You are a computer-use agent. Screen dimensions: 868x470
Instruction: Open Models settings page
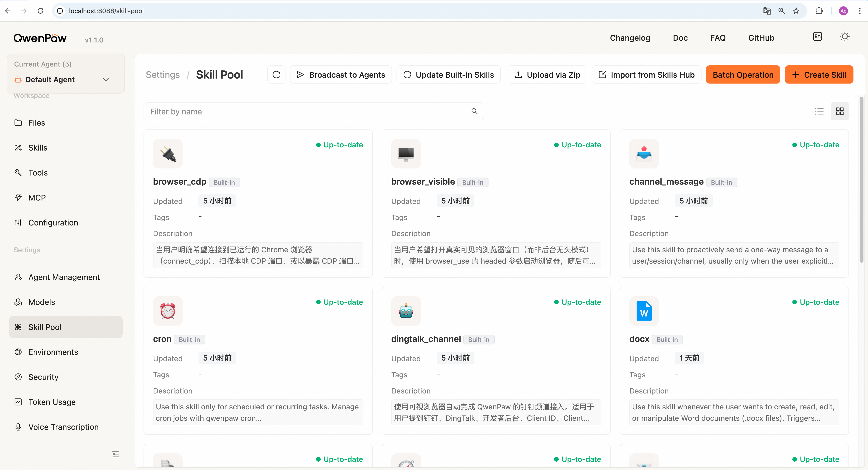66,302
